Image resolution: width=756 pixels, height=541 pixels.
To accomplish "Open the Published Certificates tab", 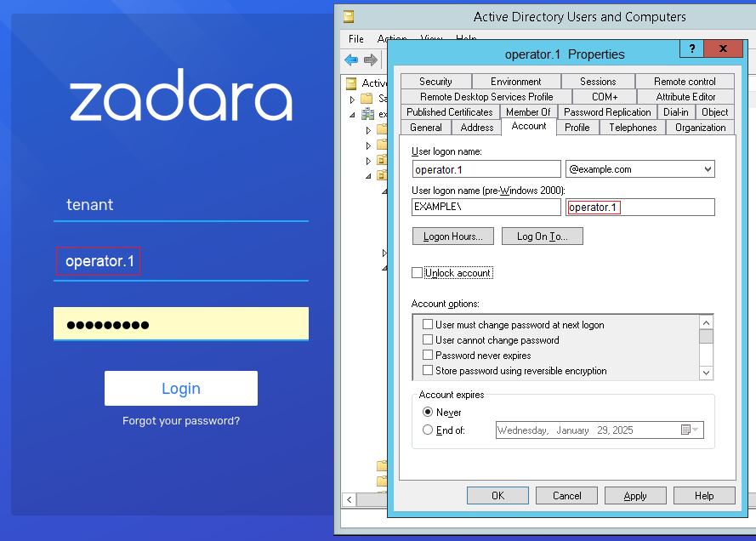I will tap(450, 112).
